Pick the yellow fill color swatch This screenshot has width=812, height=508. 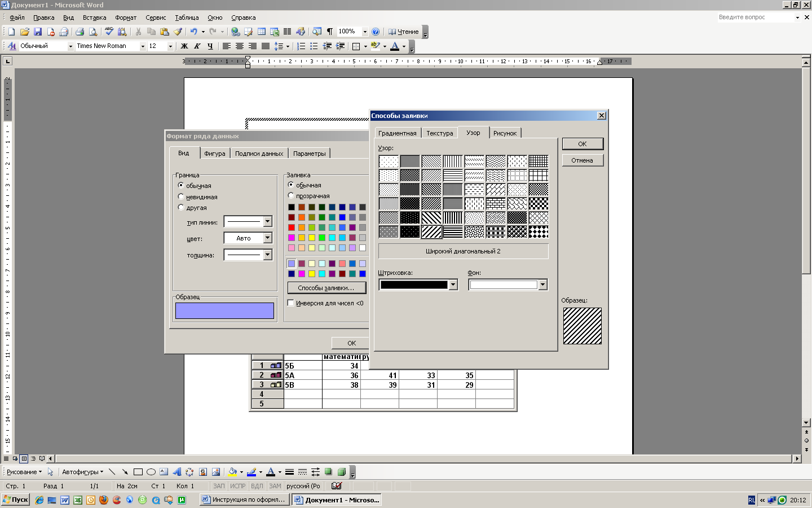pos(312,238)
